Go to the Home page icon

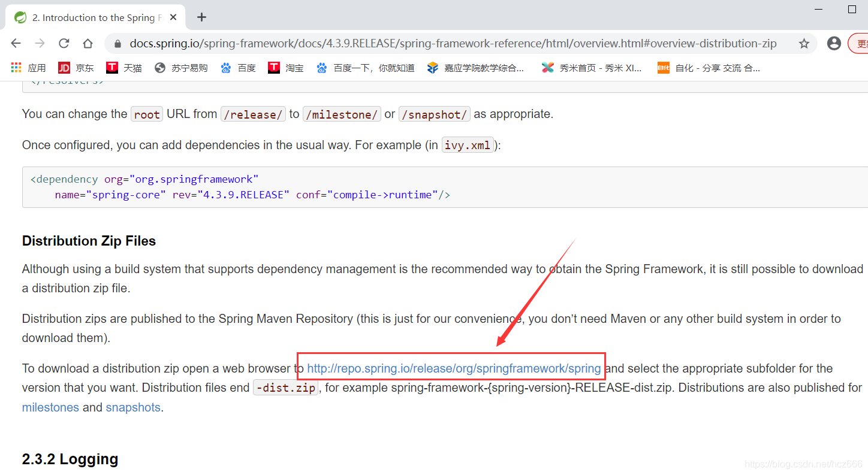click(88, 43)
